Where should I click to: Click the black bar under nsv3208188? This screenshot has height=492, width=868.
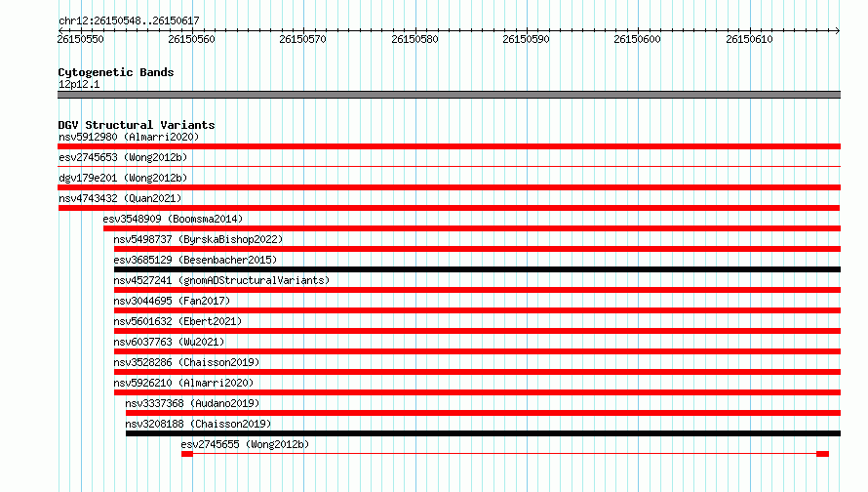pos(484,433)
